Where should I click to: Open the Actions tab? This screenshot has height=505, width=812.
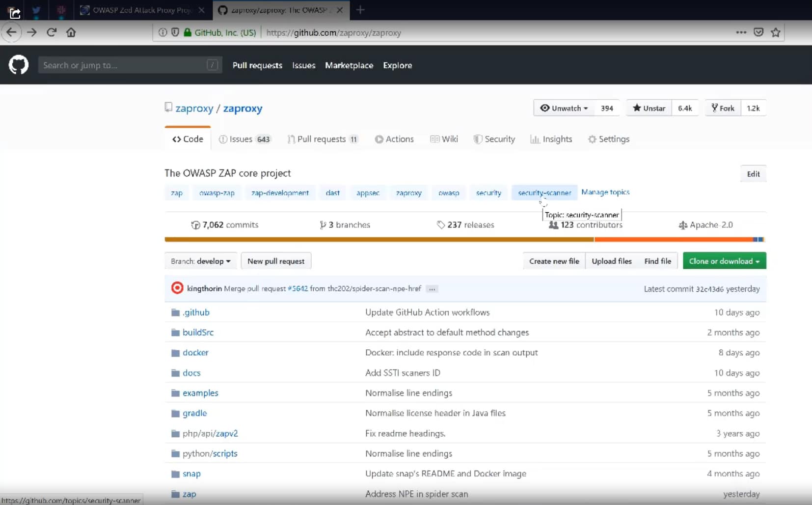(394, 139)
